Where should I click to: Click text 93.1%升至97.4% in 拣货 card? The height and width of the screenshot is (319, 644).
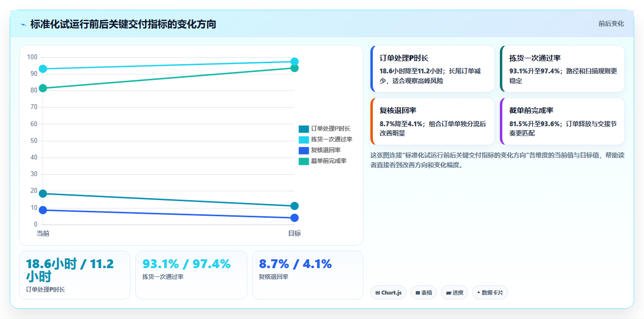click(x=535, y=71)
